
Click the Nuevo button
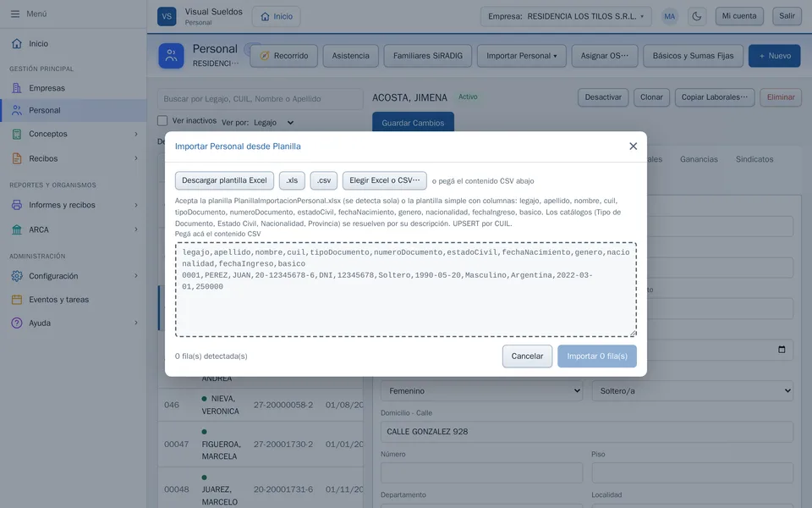(774, 56)
